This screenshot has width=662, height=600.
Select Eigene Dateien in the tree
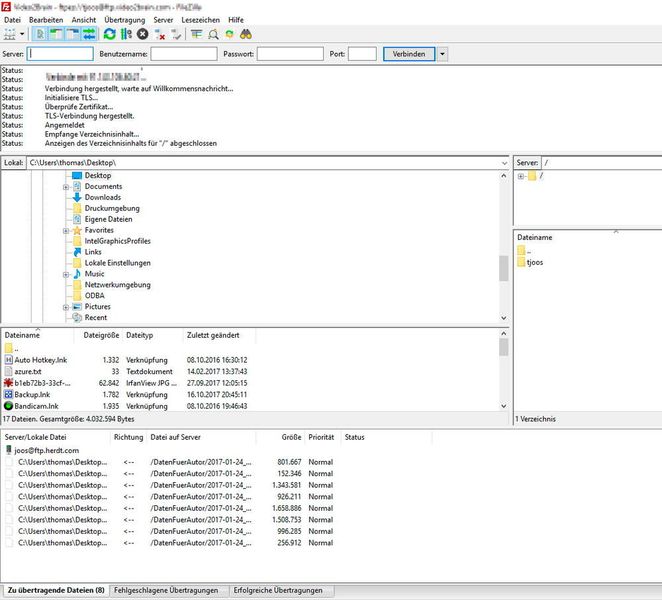(109, 219)
